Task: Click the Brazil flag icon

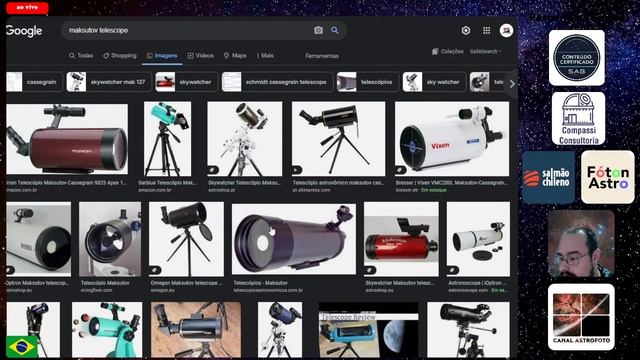Action: 22,347
